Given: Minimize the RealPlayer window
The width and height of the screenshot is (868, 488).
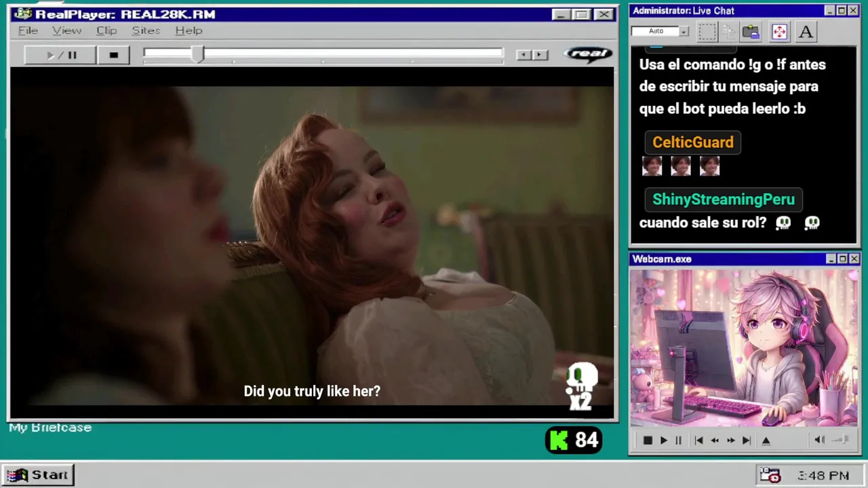Looking at the screenshot, I should (559, 14).
